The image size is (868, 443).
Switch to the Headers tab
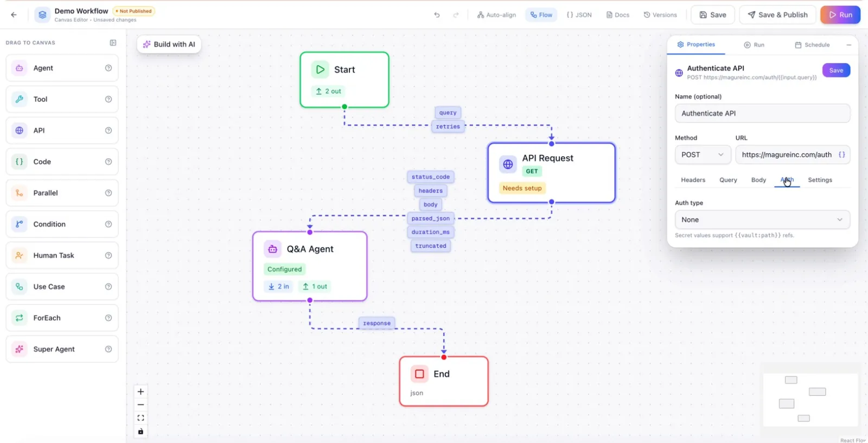pos(693,180)
